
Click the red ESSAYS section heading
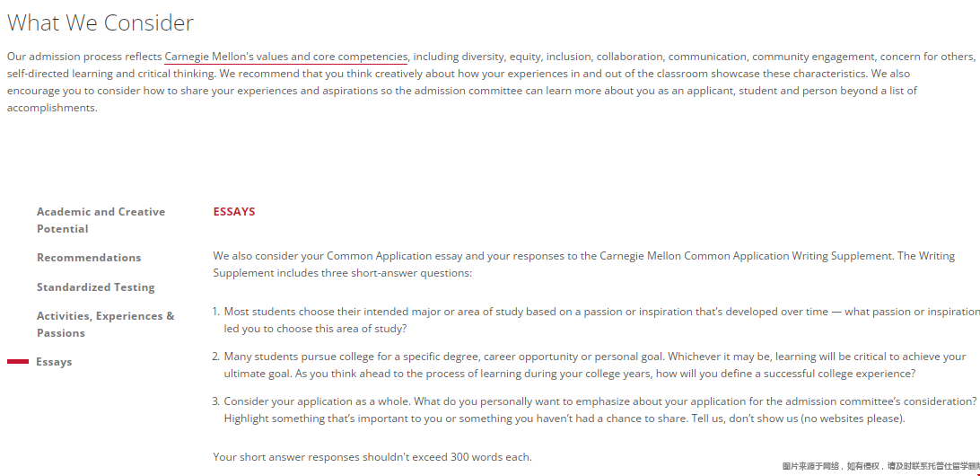234,212
